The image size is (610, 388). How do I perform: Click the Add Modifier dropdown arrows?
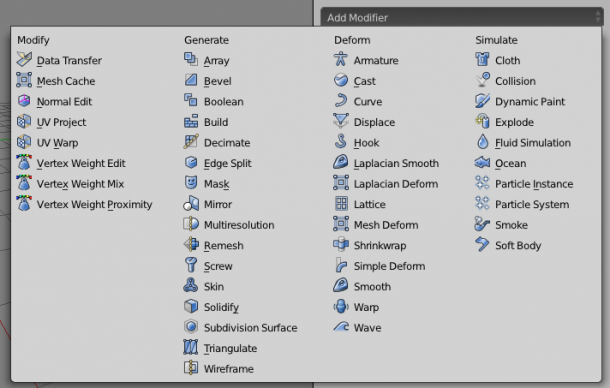pos(598,17)
